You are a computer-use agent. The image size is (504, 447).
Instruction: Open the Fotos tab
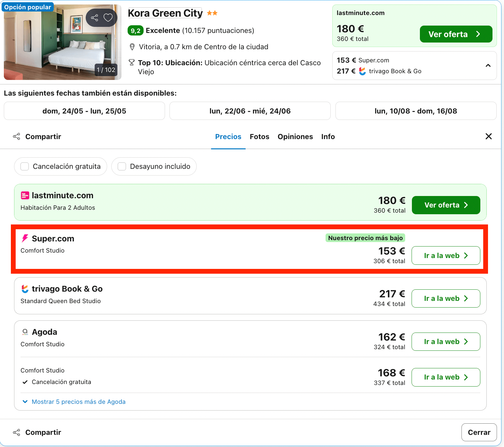click(x=259, y=137)
